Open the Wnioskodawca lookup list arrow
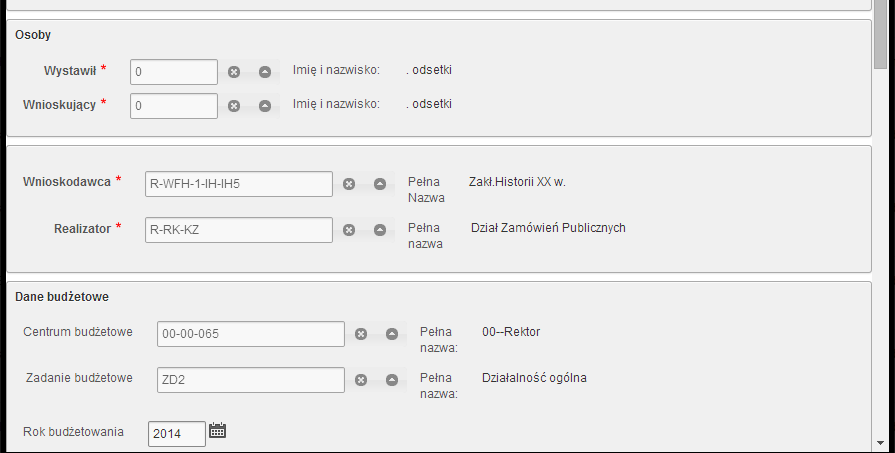This screenshot has height=453, width=895. tap(380, 184)
